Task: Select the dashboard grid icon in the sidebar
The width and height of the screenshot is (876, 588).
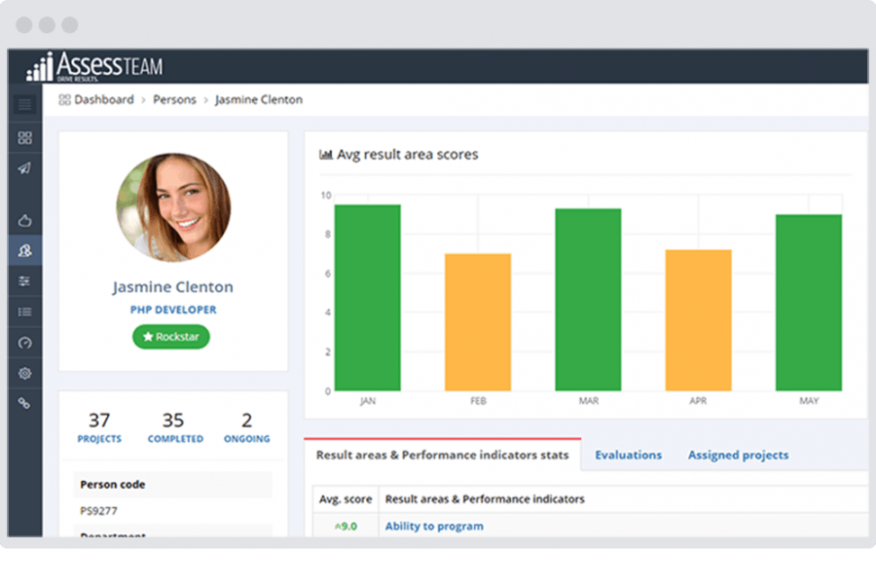Action: tap(24, 136)
